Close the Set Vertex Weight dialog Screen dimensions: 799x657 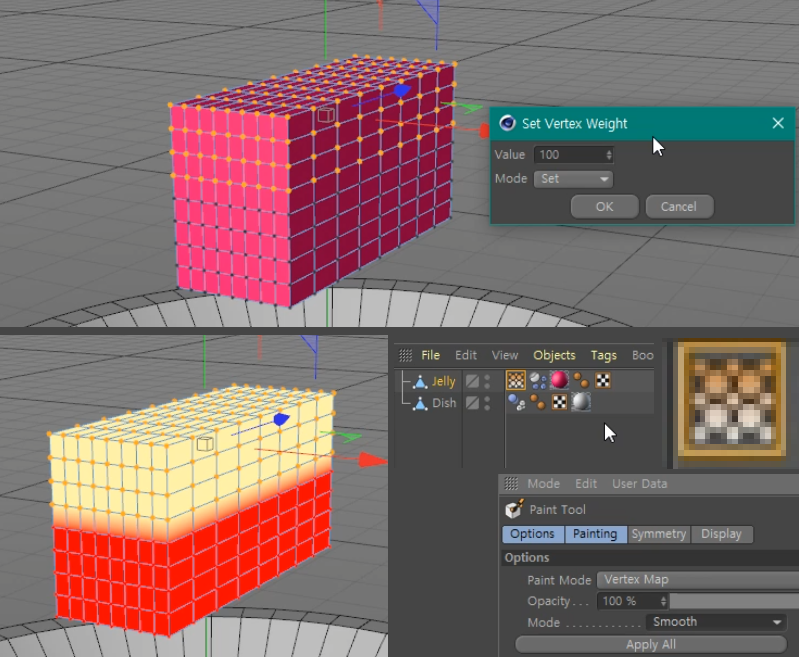pyautogui.click(x=778, y=123)
